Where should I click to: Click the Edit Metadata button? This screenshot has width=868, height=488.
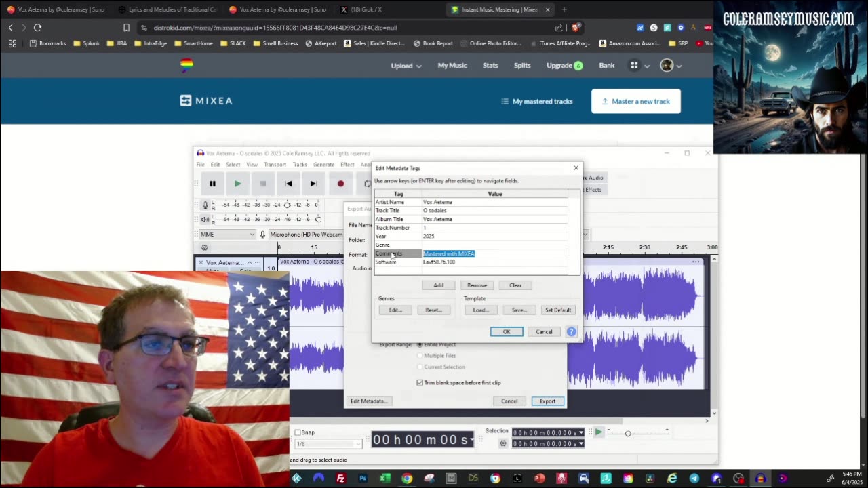pyautogui.click(x=368, y=401)
